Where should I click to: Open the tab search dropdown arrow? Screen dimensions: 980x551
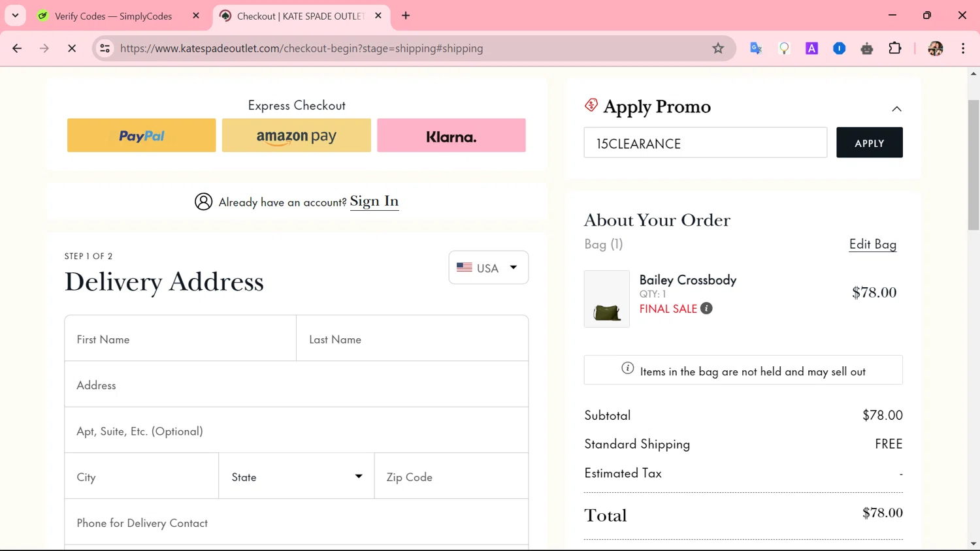(x=15, y=15)
